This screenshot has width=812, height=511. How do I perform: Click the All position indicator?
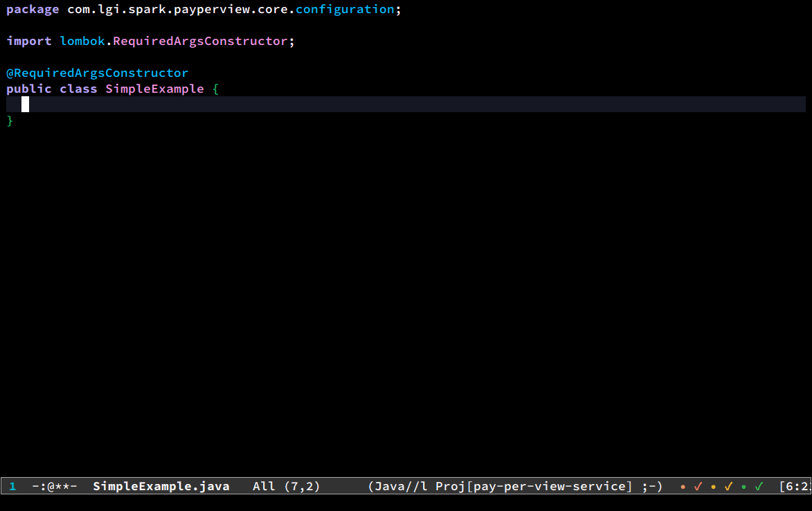tap(264, 486)
